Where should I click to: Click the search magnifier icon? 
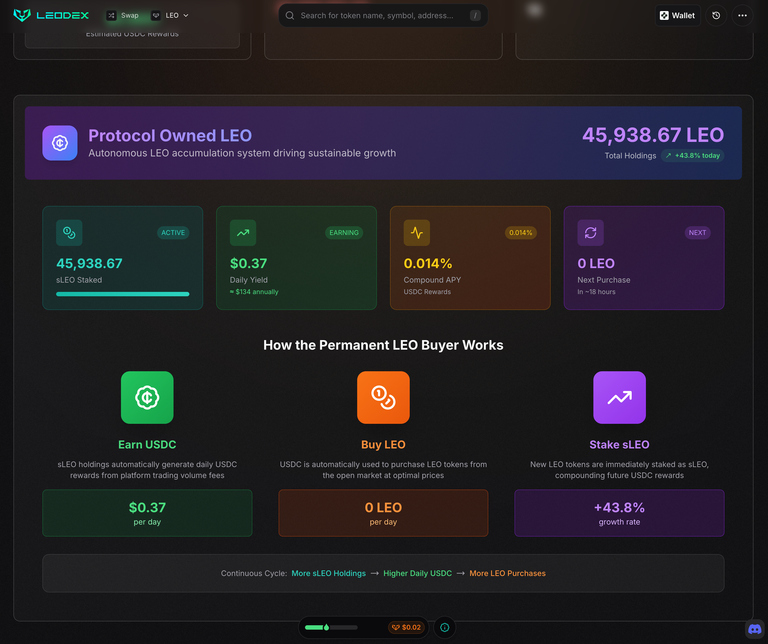[290, 16]
